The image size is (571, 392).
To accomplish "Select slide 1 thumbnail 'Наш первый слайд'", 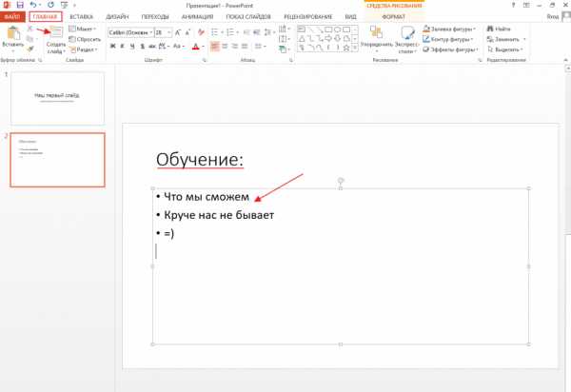I will pos(57,98).
